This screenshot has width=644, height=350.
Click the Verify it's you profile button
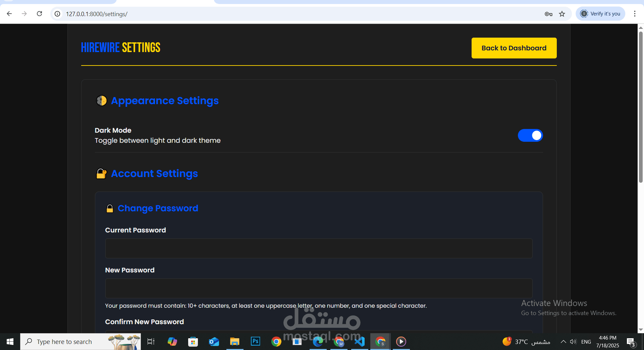pyautogui.click(x=600, y=14)
